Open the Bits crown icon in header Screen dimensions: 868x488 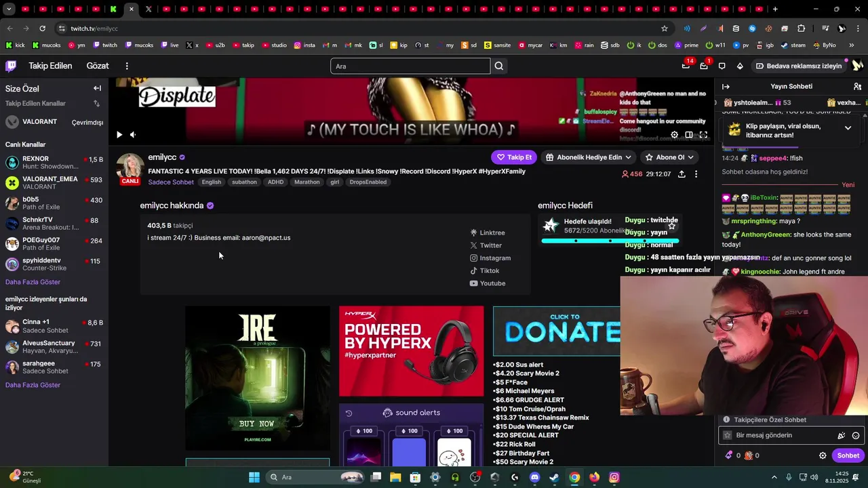(740, 66)
